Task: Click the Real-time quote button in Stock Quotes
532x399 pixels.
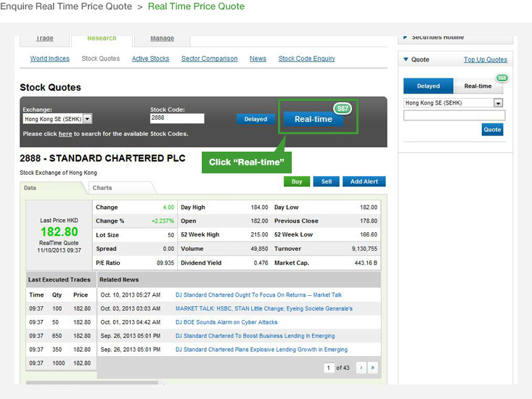Action: pos(313,119)
